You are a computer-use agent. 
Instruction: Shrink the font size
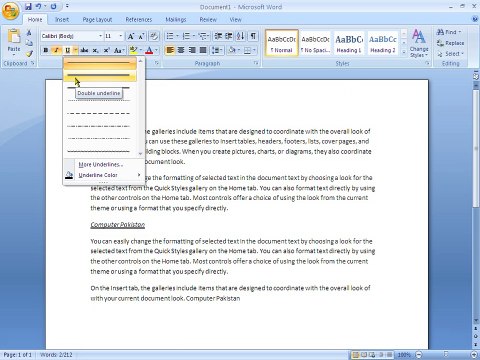click(x=141, y=36)
